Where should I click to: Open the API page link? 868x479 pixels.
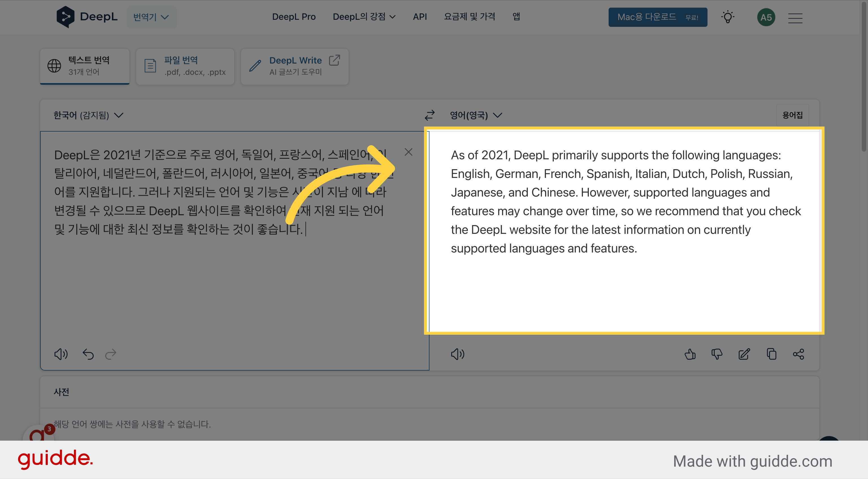[x=420, y=17]
